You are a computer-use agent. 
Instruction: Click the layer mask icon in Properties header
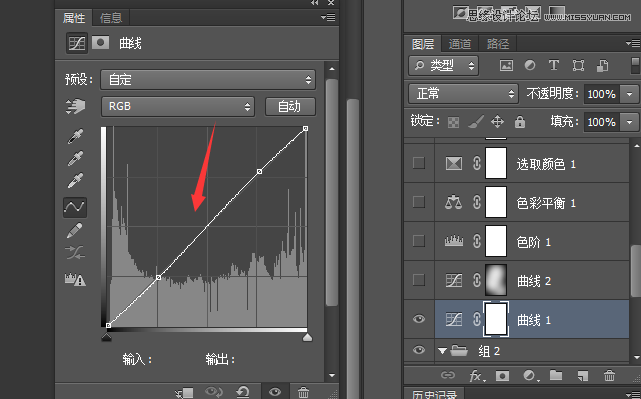[101, 43]
